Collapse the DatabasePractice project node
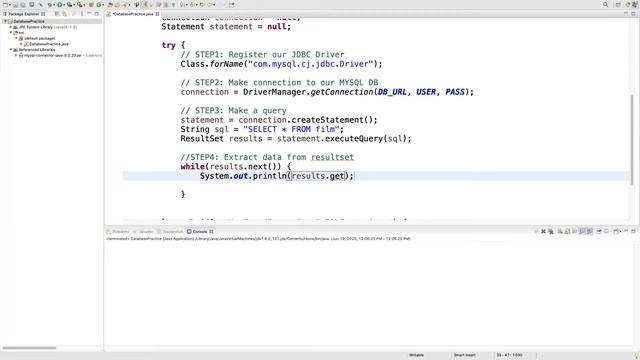 6,21
